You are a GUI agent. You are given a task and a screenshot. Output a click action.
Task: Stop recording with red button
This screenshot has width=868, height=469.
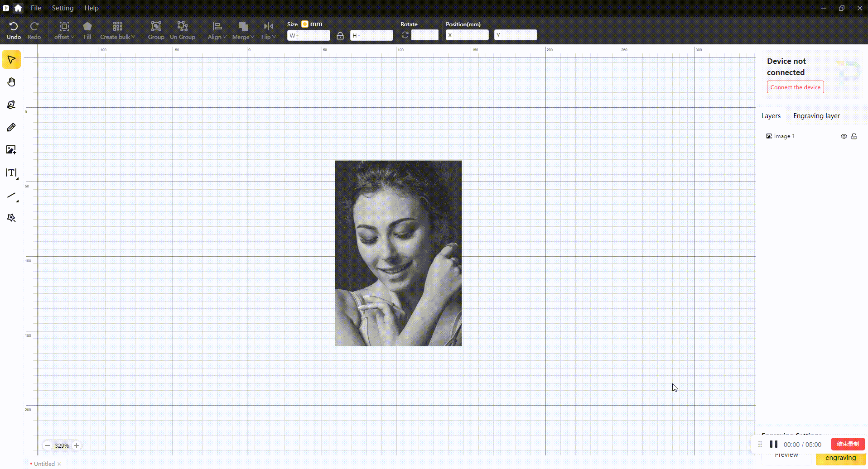click(x=848, y=444)
